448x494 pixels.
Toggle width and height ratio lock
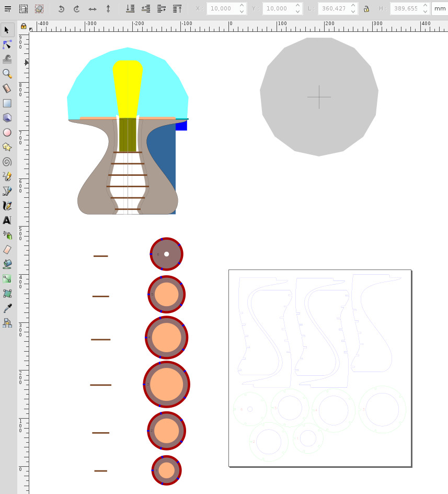pyautogui.click(x=366, y=9)
